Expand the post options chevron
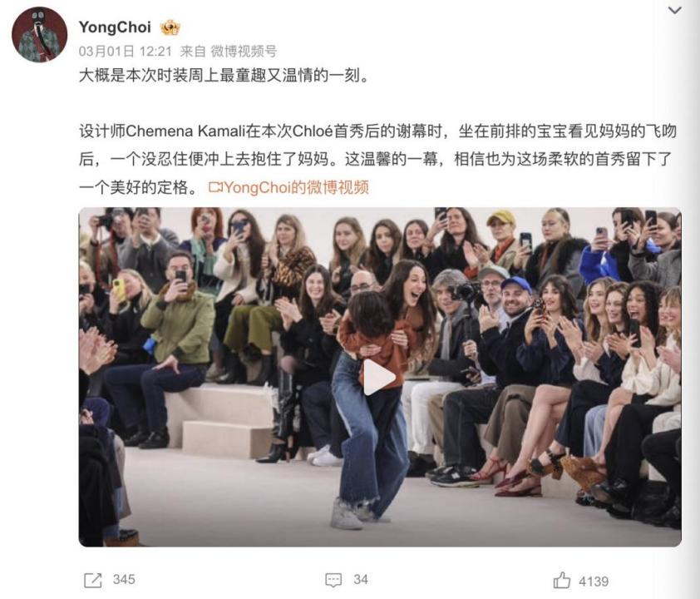Image resolution: width=700 pixels, height=599 pixels. [674, 10]
